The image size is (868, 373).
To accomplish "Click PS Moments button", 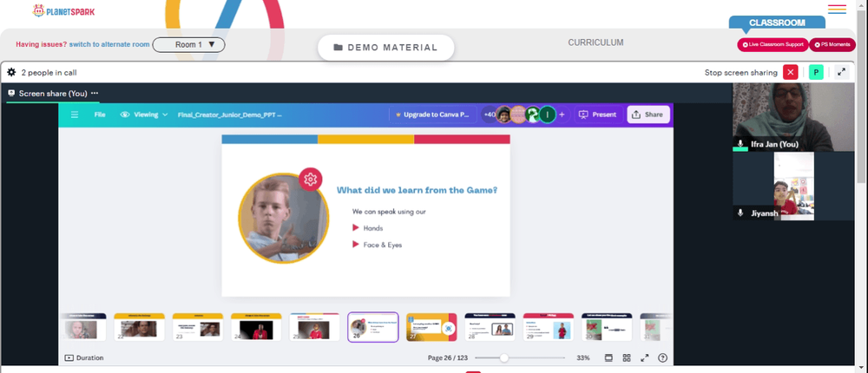I will click(x=832, y=45).
